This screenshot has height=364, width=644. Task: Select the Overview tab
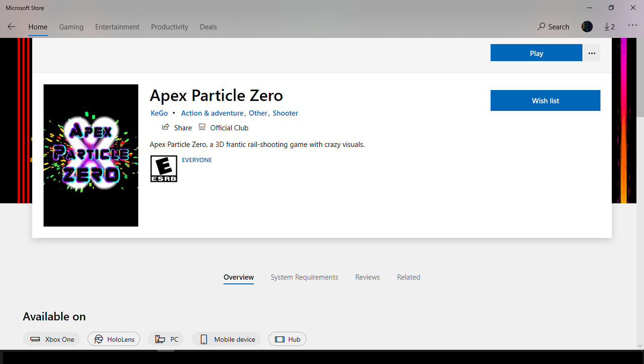[239, 277]
